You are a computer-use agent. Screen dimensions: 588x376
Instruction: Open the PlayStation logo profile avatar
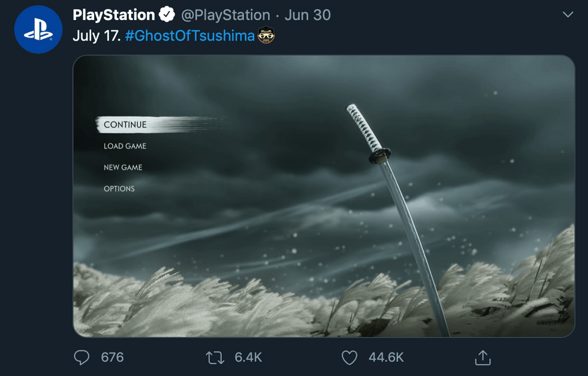38,29
